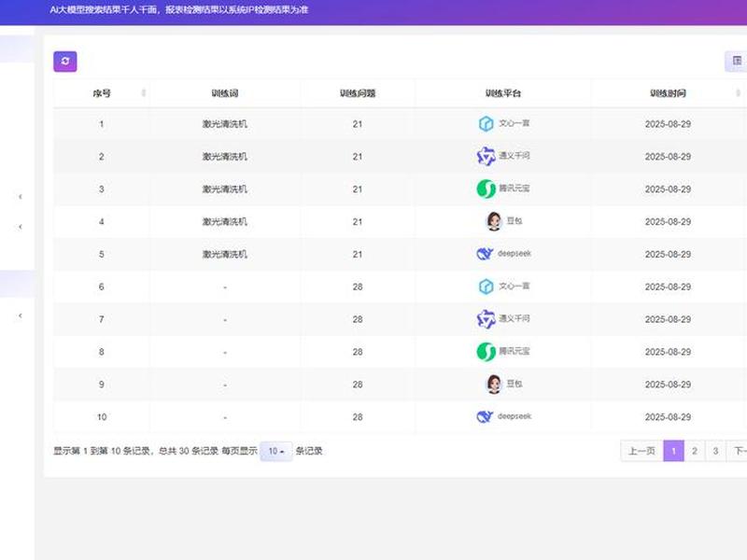Click 文心一言 icon in row 1

[x=486, y=124]
